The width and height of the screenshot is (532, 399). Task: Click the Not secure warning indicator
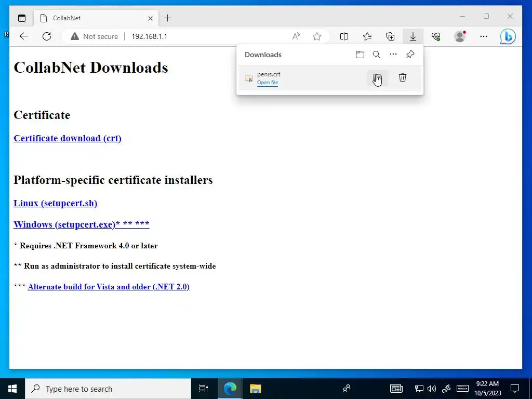tap(95, 36)
